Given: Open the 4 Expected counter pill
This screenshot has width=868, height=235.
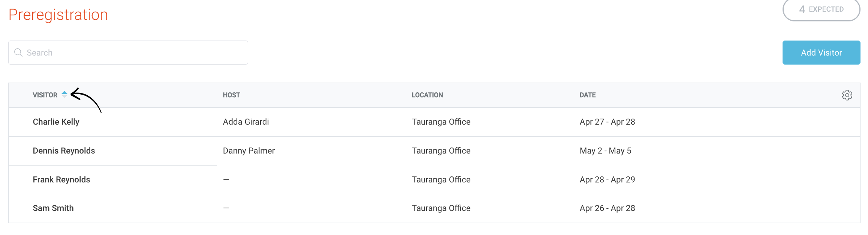Looking at the screenshot, I should click(x=821, y=9).
